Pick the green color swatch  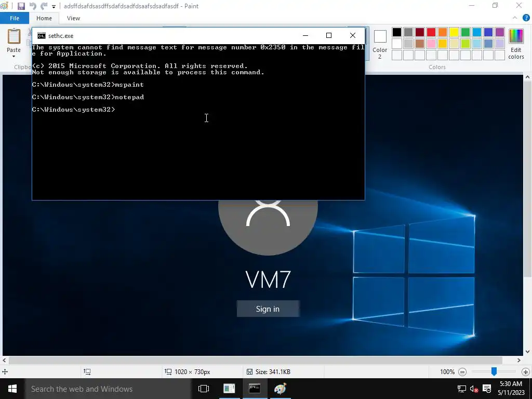(x=465, y=32)
